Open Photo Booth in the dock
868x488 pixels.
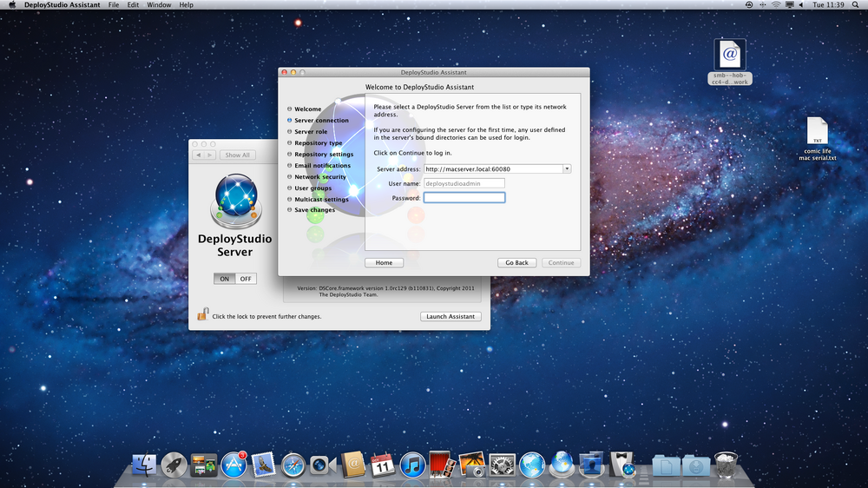point(441,465)
